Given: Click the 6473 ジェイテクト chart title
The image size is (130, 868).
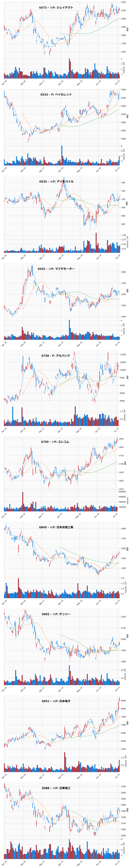Looking at the screenshot, I should (x=56, y=7).
